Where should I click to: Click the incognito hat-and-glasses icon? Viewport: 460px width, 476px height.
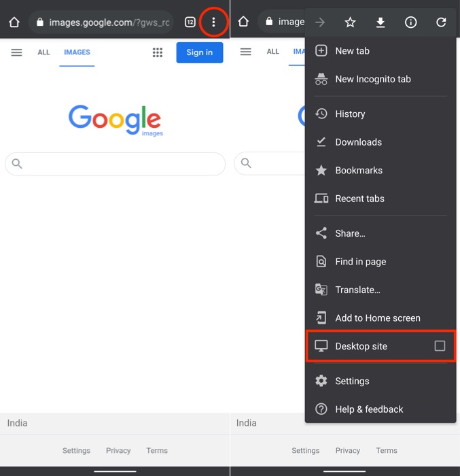tap(321, 79)
